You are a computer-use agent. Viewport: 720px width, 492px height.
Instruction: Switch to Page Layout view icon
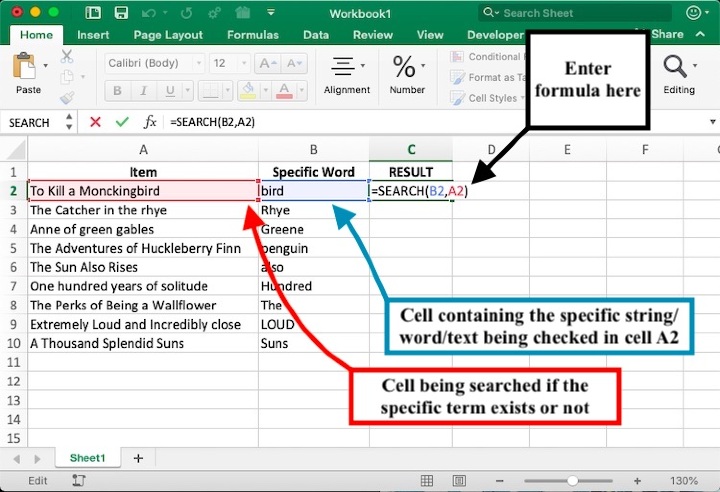(459, 481)
